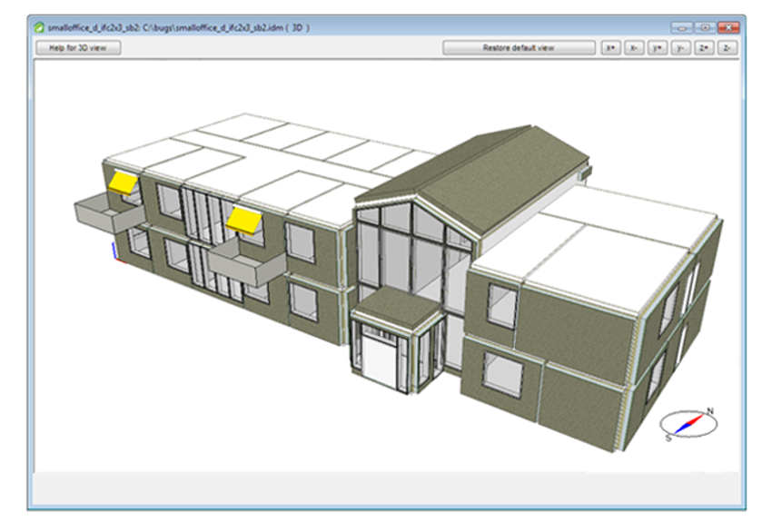Click the green app icon in title bar
This screenshot has height=532, width=772.
[39, 27]
